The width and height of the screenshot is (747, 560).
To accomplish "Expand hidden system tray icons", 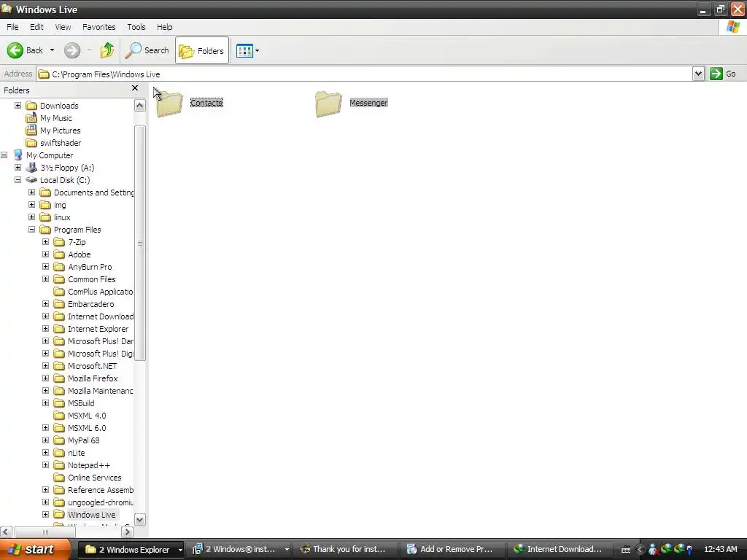I will (640, 550).
